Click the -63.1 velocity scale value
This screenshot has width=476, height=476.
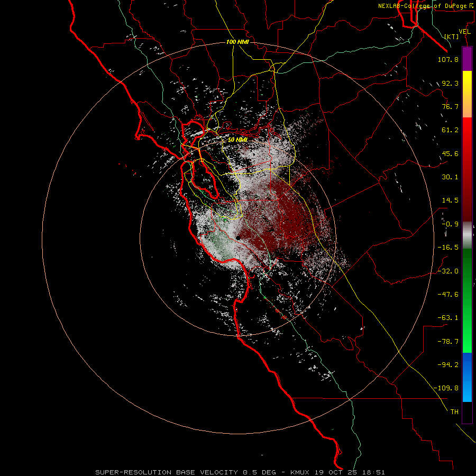click(x=448, y=318)
